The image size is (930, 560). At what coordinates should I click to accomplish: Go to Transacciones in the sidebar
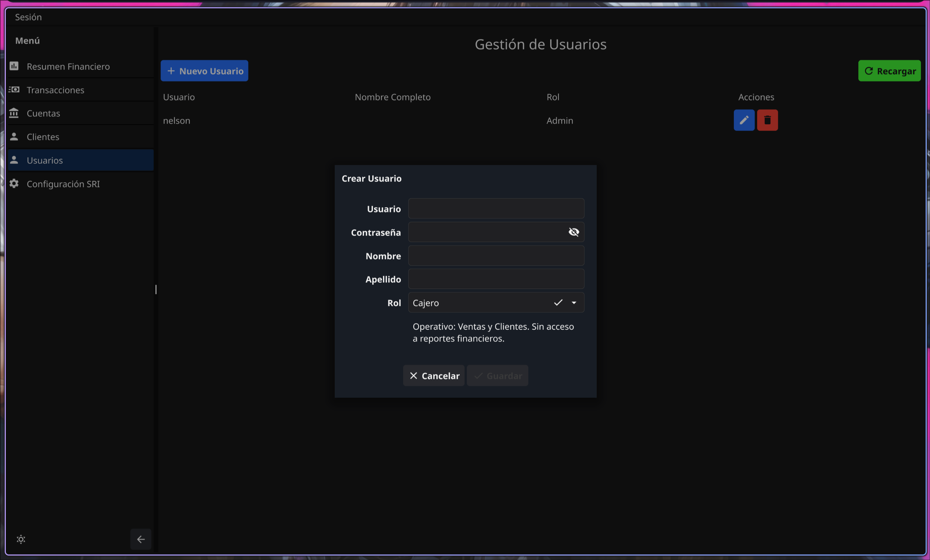click(55, 90)
